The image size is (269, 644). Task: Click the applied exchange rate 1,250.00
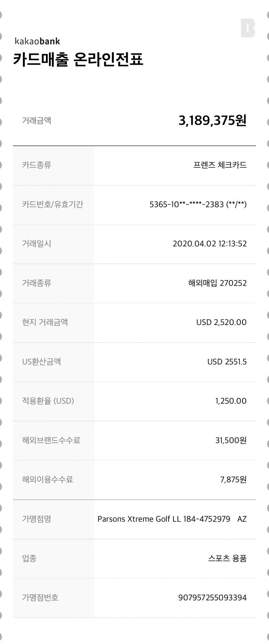pyautogui.click(x=231, y=401)
